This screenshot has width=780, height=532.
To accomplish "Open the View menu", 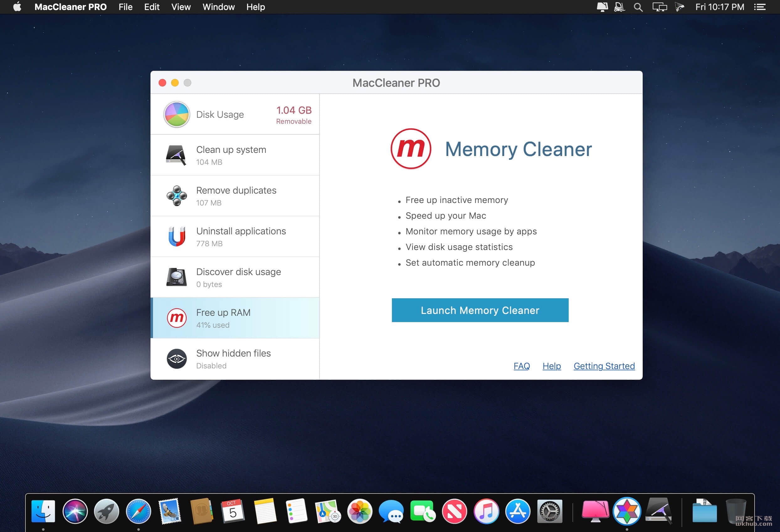I will [x=181, y=7].
